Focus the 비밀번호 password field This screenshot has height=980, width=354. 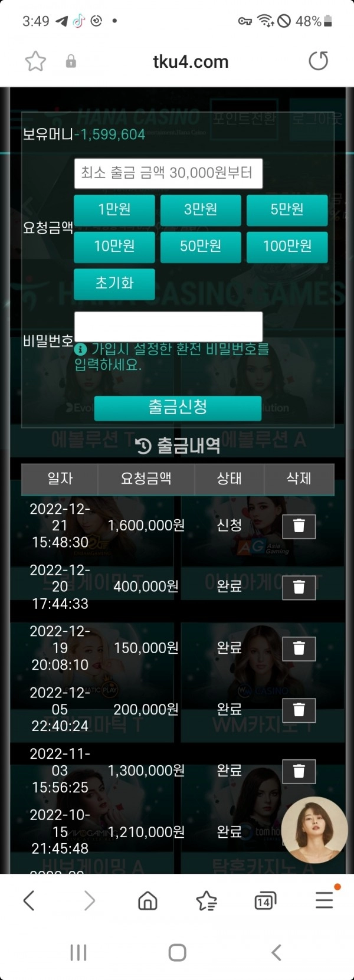click(x=168, y=326)
